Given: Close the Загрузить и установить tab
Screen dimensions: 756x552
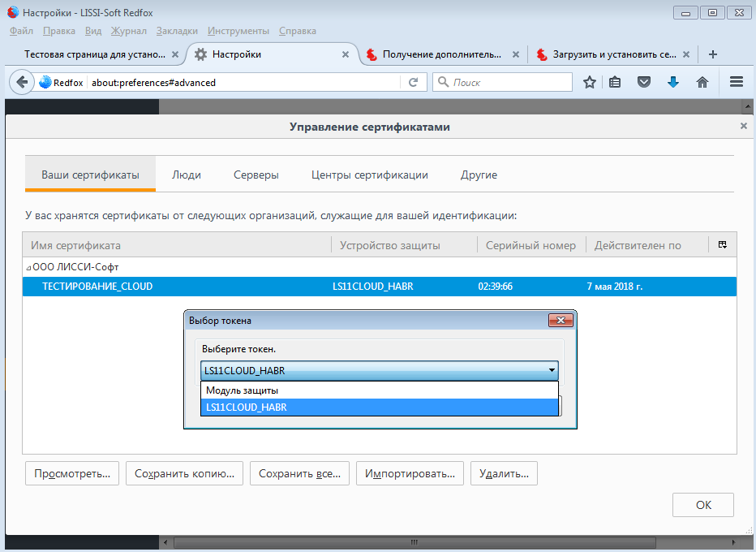Looking at the screenshot, I should (x=686, y=54).
